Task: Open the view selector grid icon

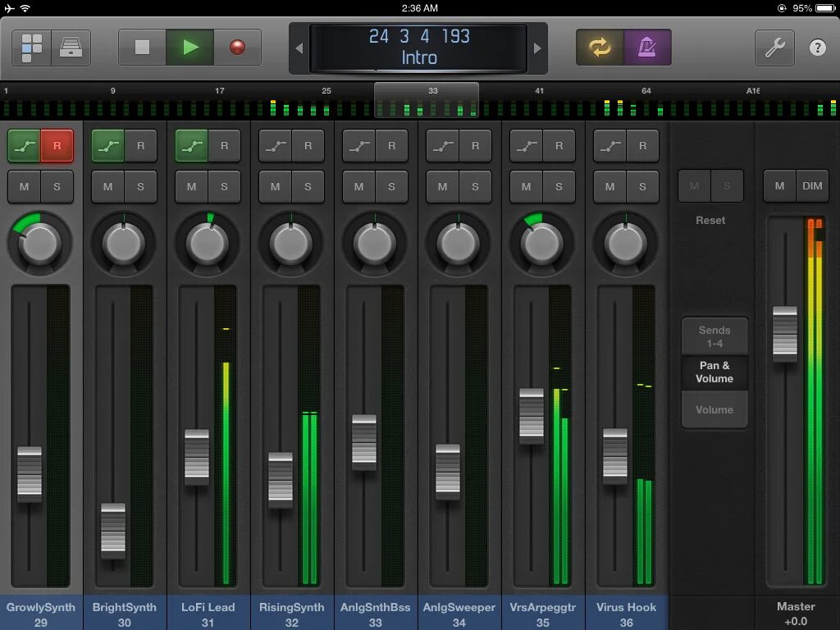Action: [x=32, y=48]
